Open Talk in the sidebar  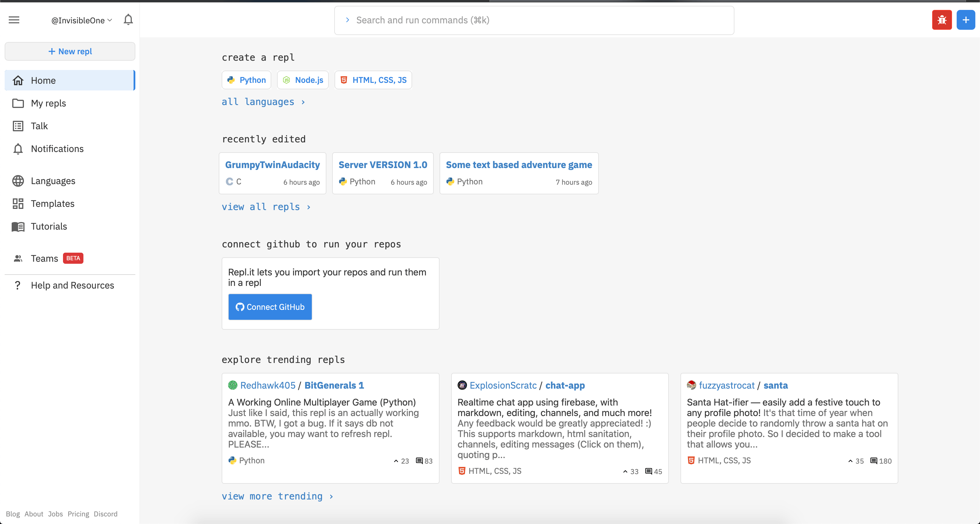tap(70, 126)
